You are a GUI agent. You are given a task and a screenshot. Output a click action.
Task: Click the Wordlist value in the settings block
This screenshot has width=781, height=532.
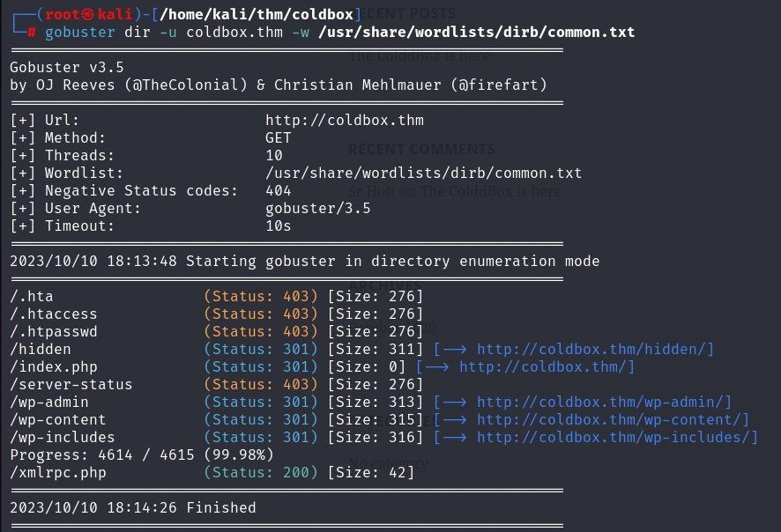coord(423,174)
